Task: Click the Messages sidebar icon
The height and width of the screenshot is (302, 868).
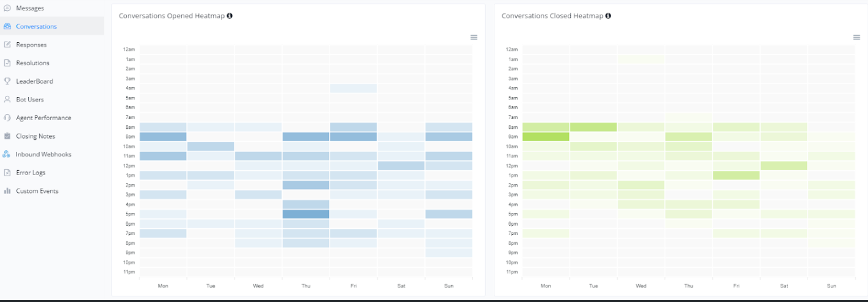Action: click(7, 8)
